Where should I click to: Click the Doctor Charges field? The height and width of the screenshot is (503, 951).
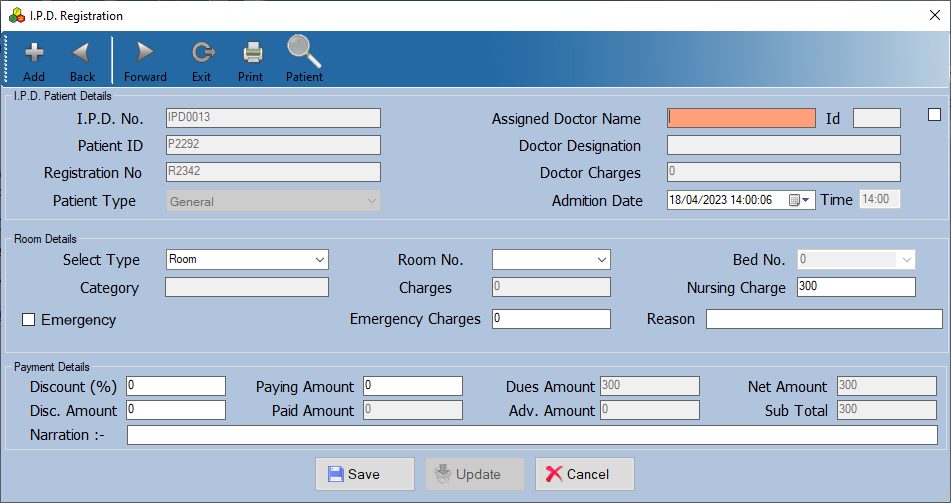pos(784,172)
